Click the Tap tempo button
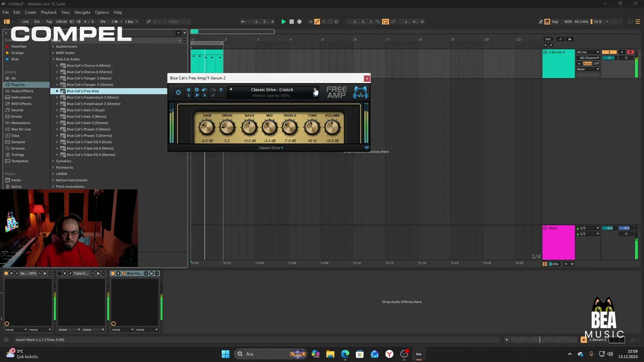Viewport: 644px width, 362px height. [49, 22]
